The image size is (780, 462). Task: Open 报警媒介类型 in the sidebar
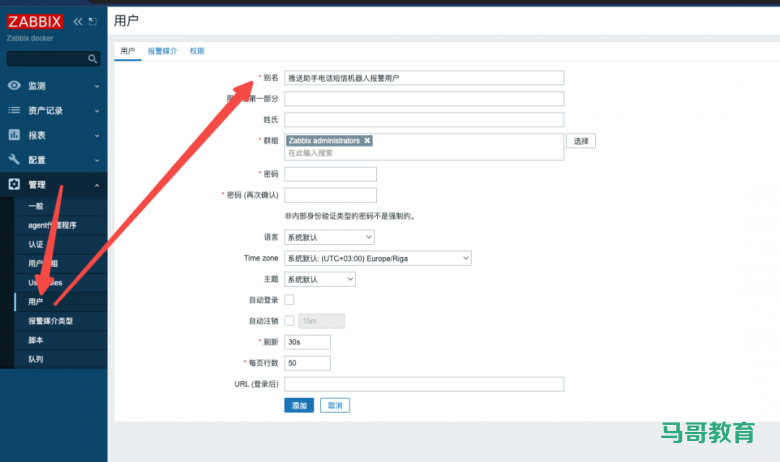coord(50,321)
